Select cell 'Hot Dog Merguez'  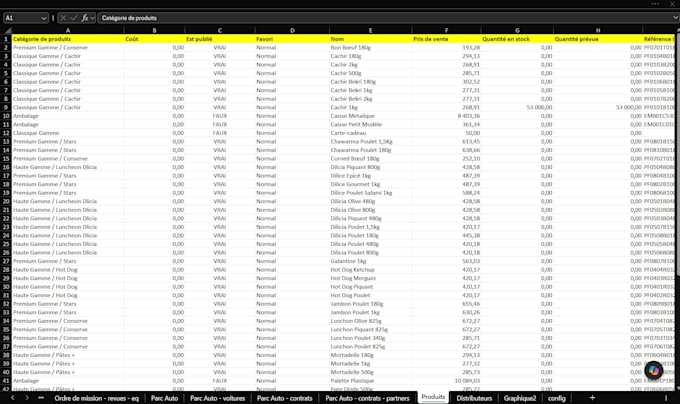(x=370, y=278)
